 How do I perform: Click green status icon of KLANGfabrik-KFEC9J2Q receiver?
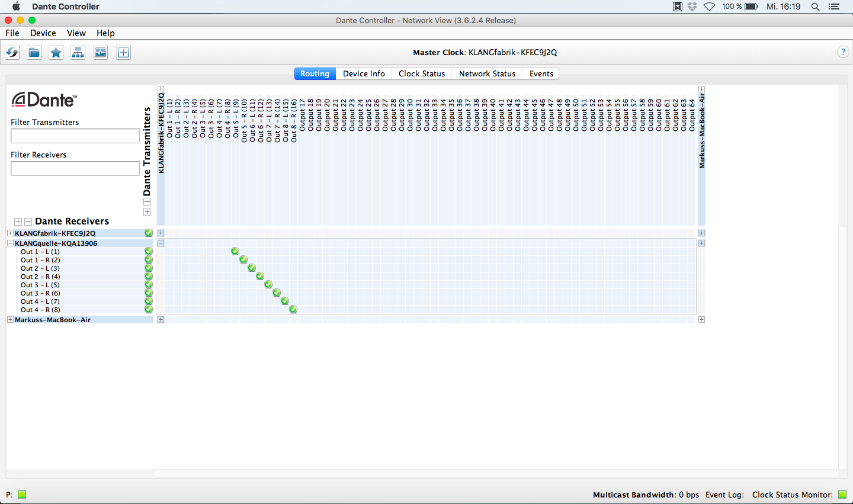(x=149, y=233)
